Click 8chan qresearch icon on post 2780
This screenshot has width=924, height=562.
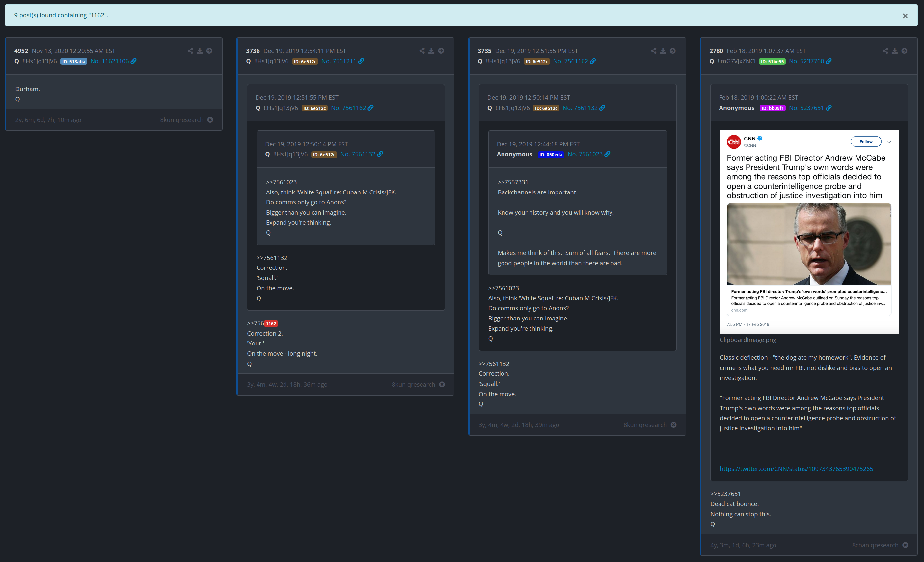[x=905, y=545]
